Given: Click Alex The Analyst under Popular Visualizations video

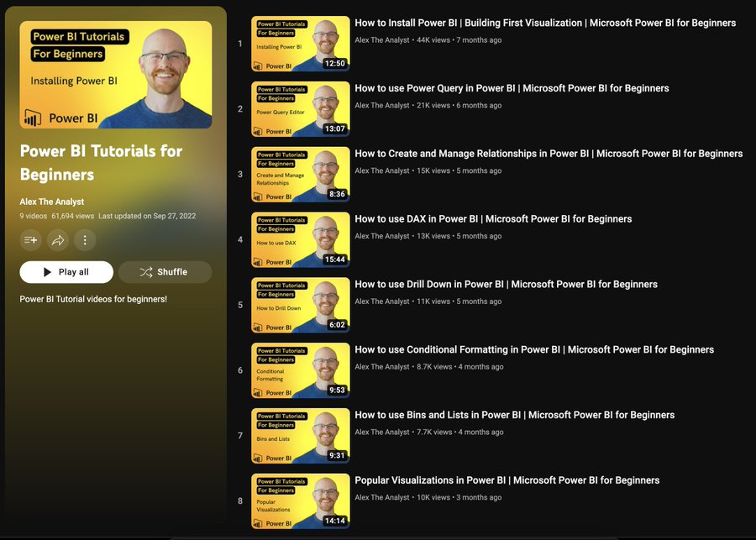Looking at the screenshot, I should pos(382,497).
